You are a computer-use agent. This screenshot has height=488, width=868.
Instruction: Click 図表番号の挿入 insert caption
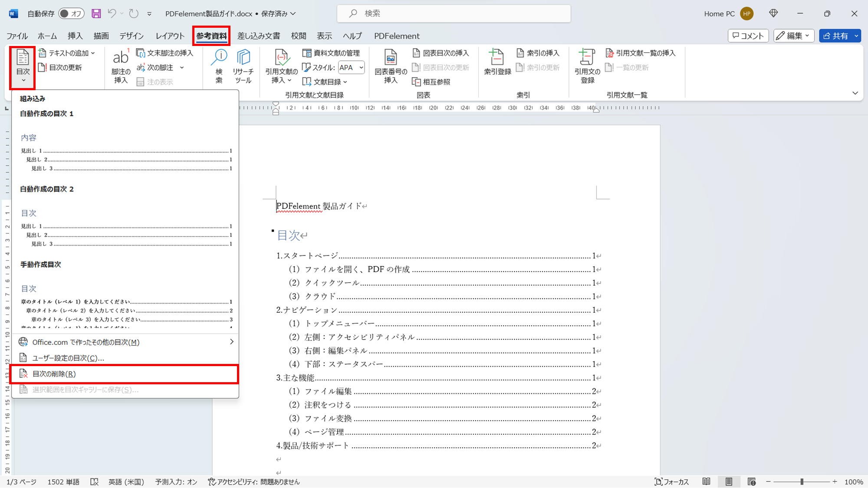[x=391, y=66]
